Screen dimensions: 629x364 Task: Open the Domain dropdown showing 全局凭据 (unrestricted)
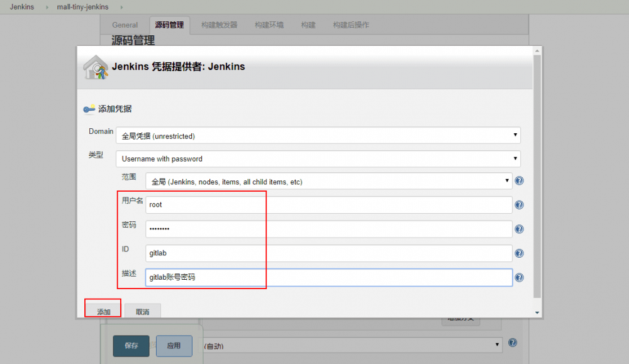point(317,135)
